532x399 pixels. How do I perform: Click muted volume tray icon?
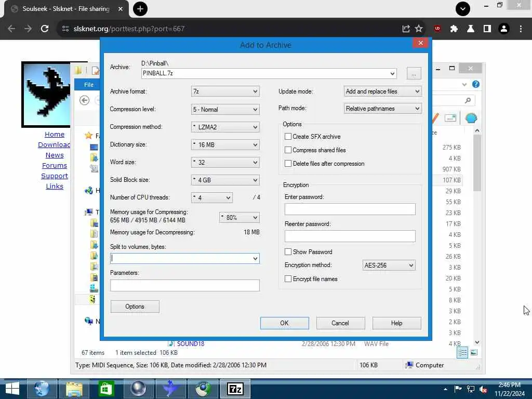(x=483, y=390)
